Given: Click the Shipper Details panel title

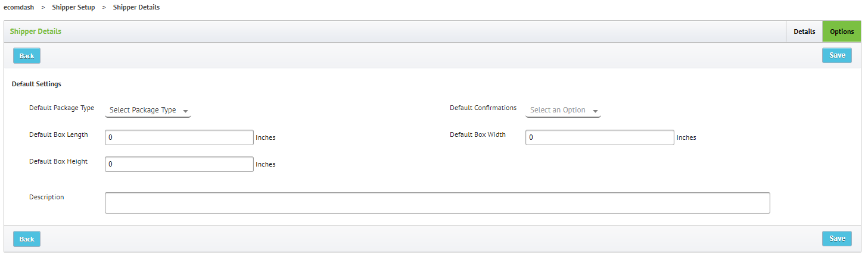Looking at the screenshot, I should click(36, 32).
